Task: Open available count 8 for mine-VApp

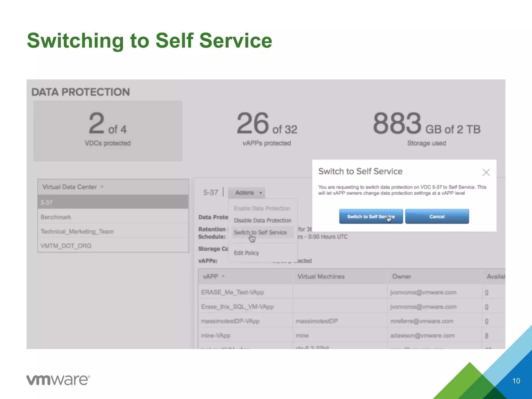Action: [487, 336]
